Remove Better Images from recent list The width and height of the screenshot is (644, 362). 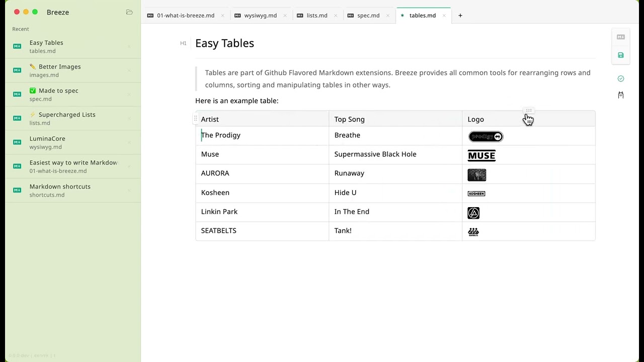pos(129,70)
